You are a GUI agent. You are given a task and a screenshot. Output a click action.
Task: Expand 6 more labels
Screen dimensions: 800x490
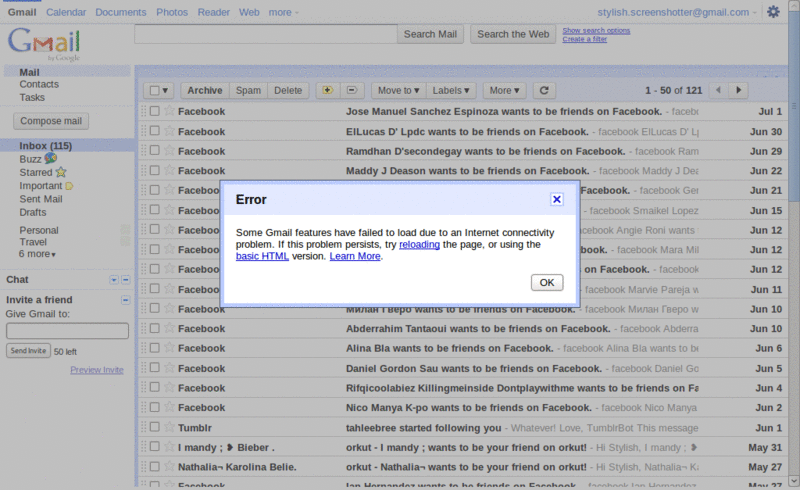37,254
